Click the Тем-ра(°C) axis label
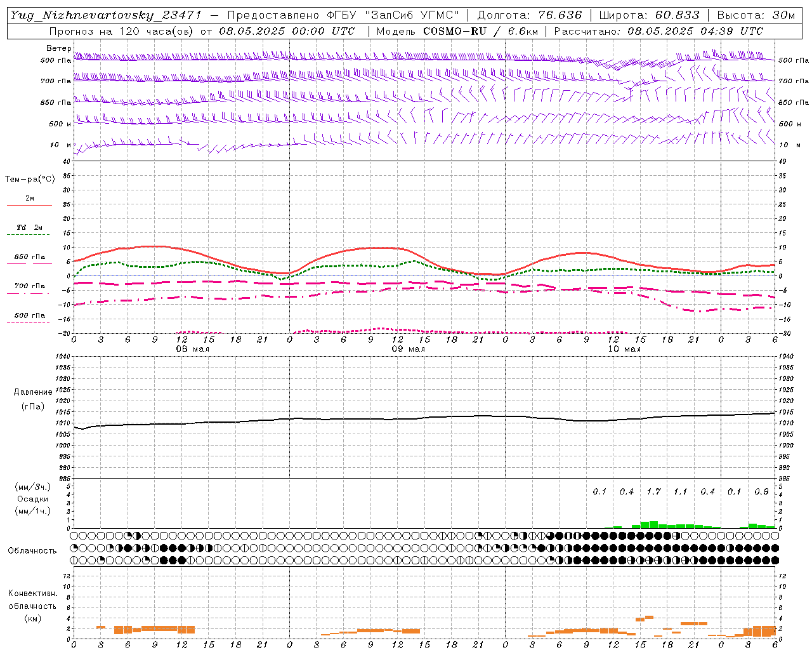This screenshot has height=650, width=812. tap(30, 180)
